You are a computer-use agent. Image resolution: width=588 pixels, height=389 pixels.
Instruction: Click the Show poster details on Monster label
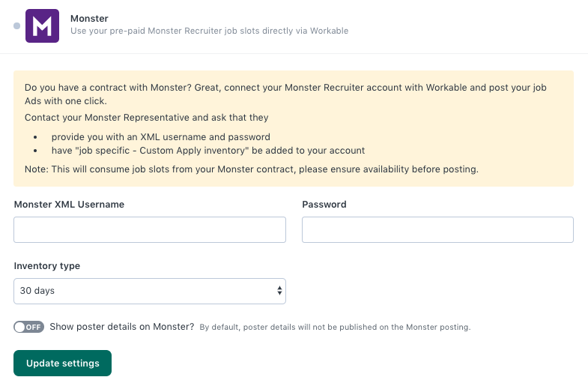(122, 327)
